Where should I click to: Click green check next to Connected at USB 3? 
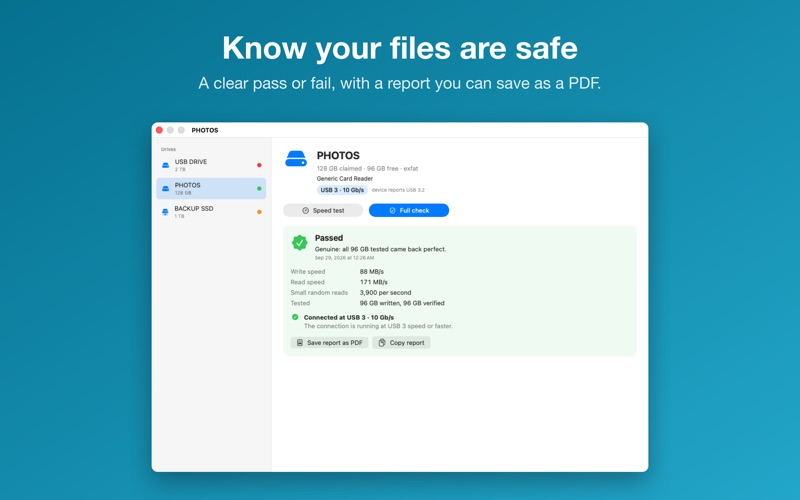pyautogui.click(x=295, y=317)
